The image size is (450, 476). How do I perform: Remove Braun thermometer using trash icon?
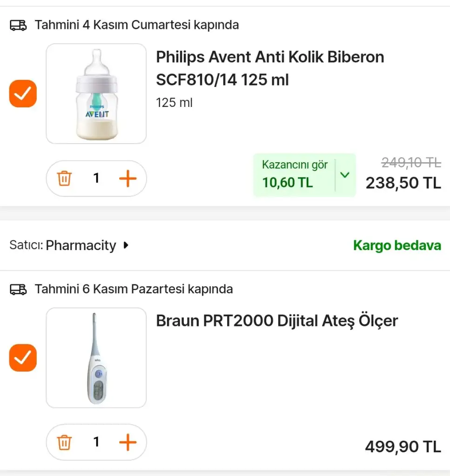coord(64,443)
